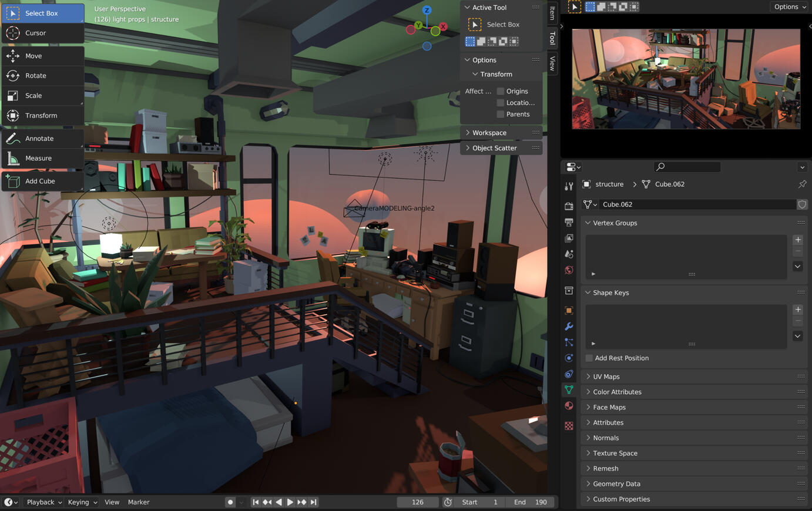Enable the Origins checkbox
This screenshot has width=812, height=511.
pos(501,92)
